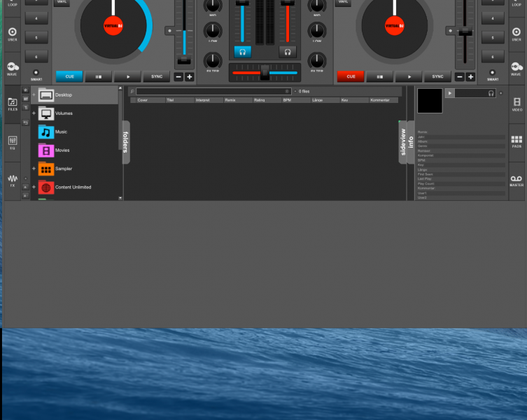Click the right deck USER icon
Screen dimensions: 527x420
pos(517,34)
